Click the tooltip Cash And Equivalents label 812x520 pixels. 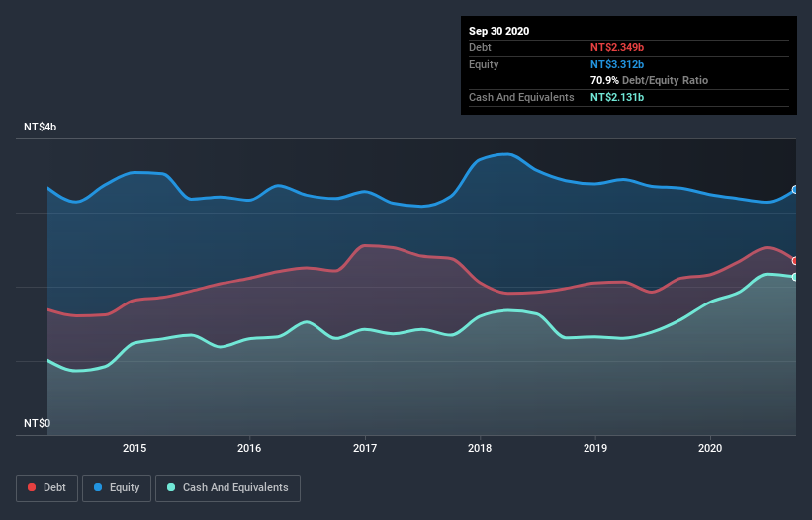[x=521, y=97]
